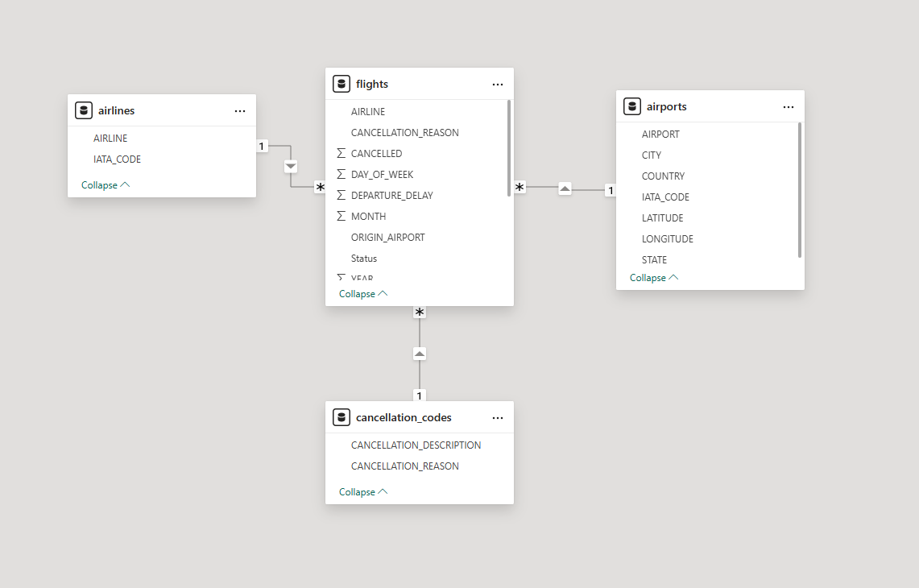This screenshot has width=919, height=588.
Task: Select the flights-to-airports relationship direction arrow
Action: tap(565, 188)
